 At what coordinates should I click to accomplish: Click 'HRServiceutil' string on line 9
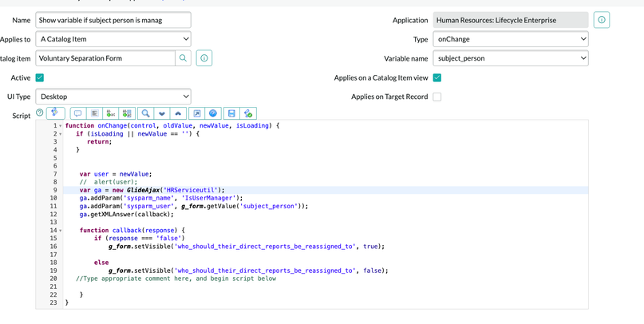[x=190, y=190]
